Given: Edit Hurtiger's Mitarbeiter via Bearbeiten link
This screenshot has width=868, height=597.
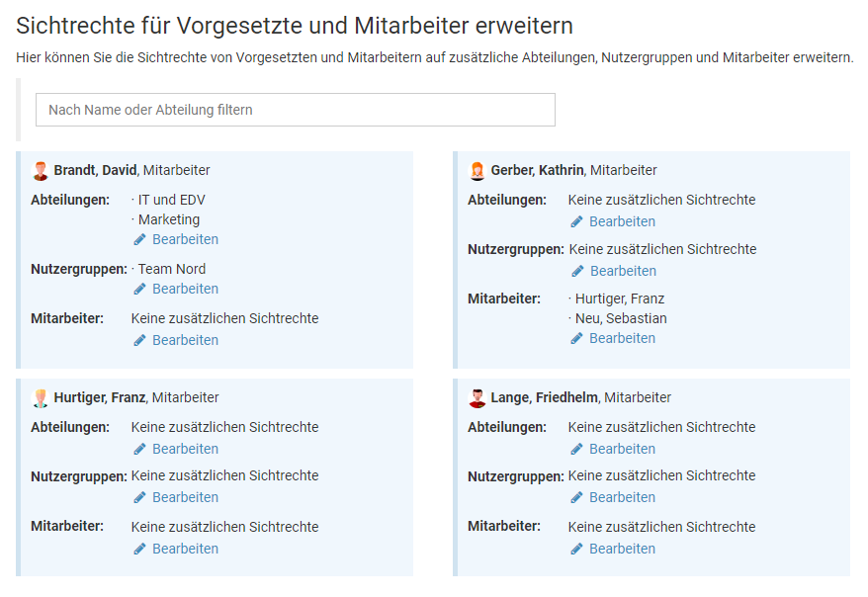Looking at the screenshot, I should [185, 549].
